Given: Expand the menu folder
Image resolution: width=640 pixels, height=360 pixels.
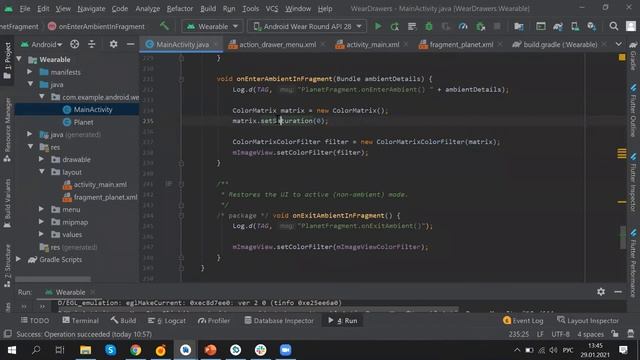Looking at the screenshot, I should click(x=42, y=209).
